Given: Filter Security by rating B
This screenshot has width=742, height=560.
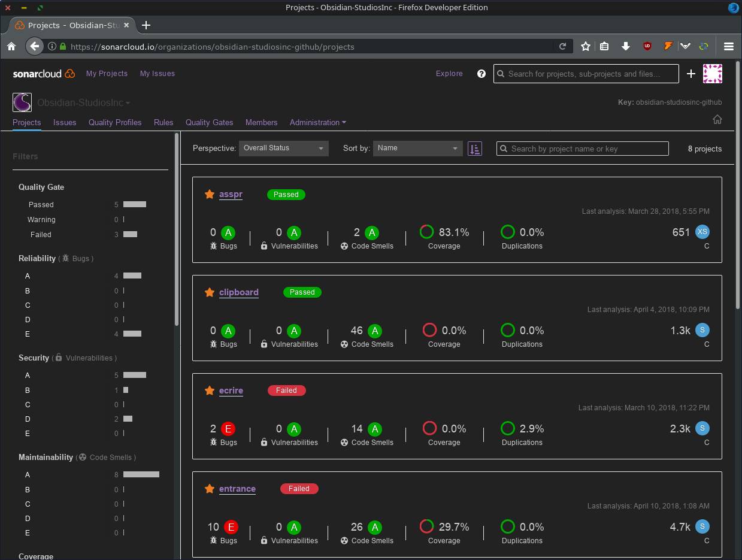Looking at the screenshot, I should click(x=90, y=390).
